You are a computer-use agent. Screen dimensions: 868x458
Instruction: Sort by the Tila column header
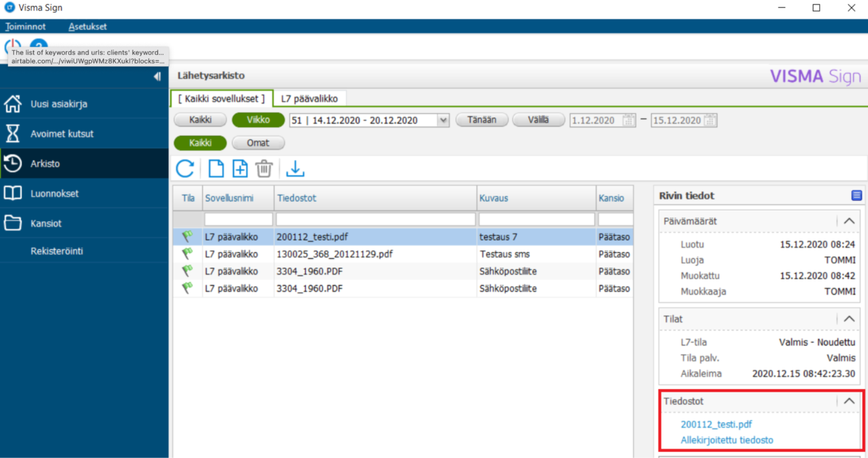188,198
